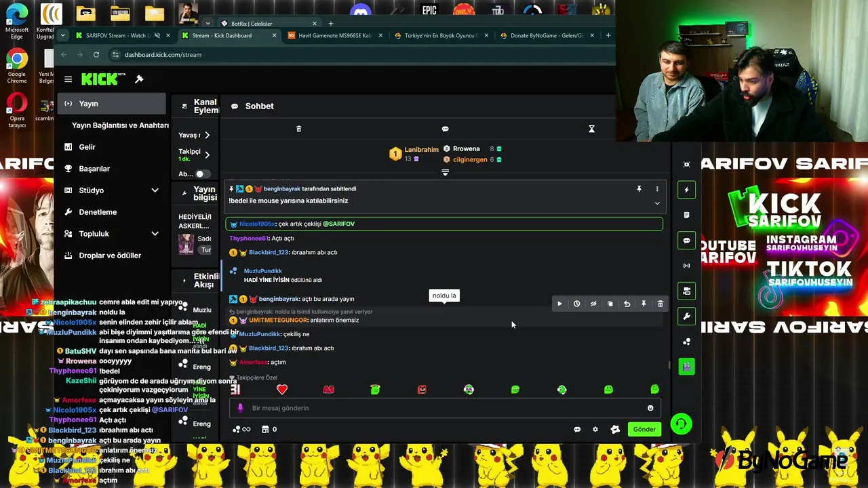Unpin the pinned message with the pin icon
The height and width of the screenshot is (488, 868).
[639, 189]
